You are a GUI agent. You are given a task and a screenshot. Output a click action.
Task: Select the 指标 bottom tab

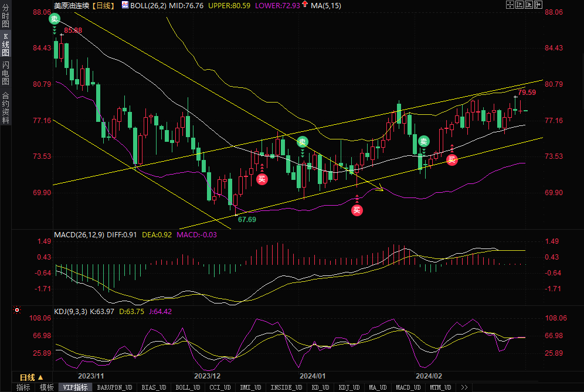click(23, 387)
